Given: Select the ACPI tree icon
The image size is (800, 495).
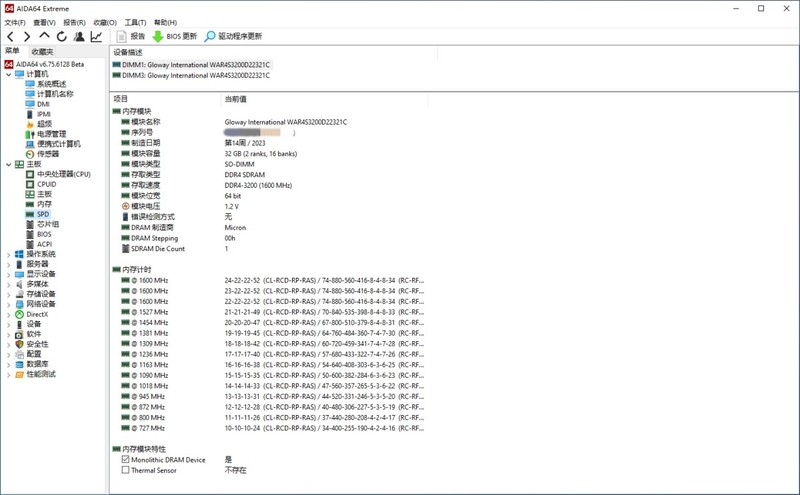Looking at the screenshot, I should [x=30, y=244].
